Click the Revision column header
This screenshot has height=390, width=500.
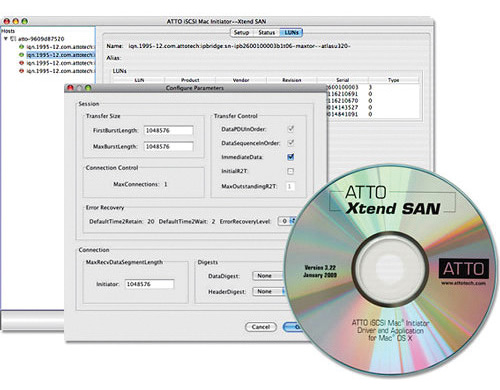[x=292, y=80]
